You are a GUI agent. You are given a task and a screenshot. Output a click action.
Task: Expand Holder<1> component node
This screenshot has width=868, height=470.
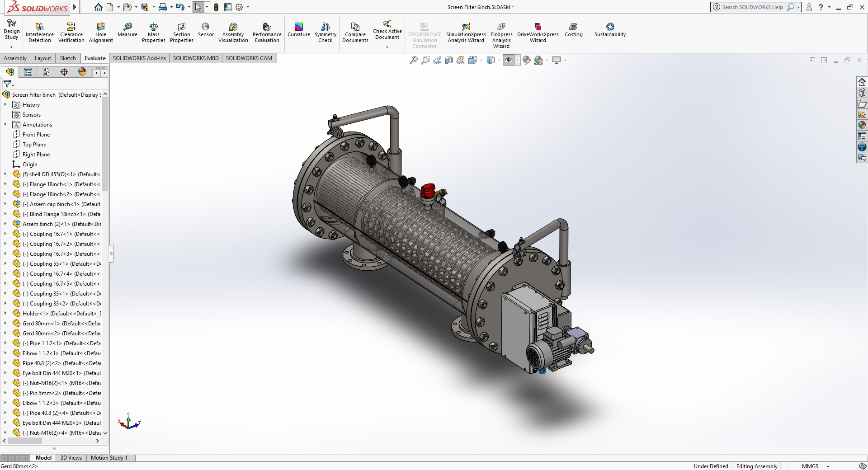[x=5, y=314]
